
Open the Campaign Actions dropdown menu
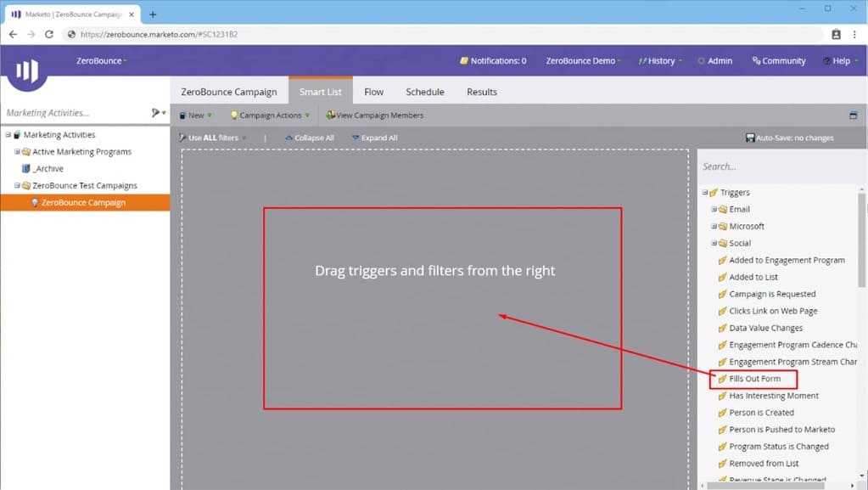pos(271,115)
